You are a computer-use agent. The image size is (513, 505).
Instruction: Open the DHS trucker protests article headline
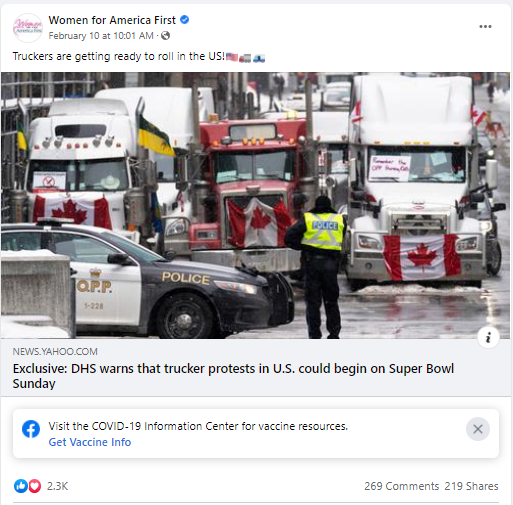[233, 376]
